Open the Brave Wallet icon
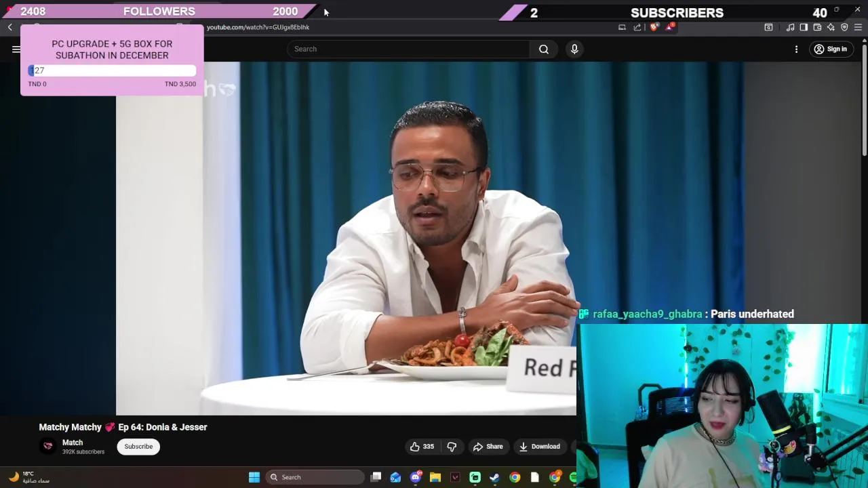 point(817,27)
